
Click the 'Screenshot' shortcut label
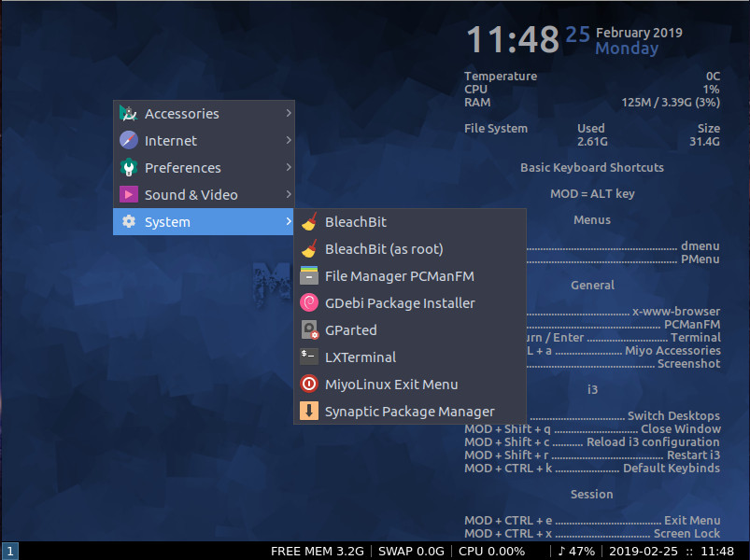[688, 364]
